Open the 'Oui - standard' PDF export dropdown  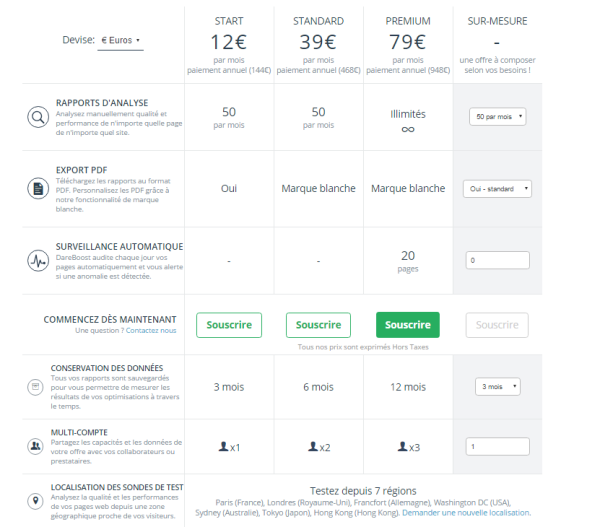point(497,188)
